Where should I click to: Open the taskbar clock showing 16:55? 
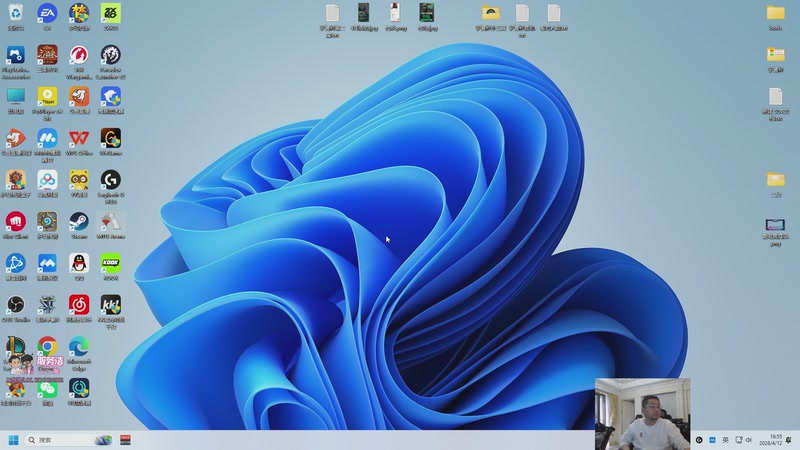(x=770, y=440)
